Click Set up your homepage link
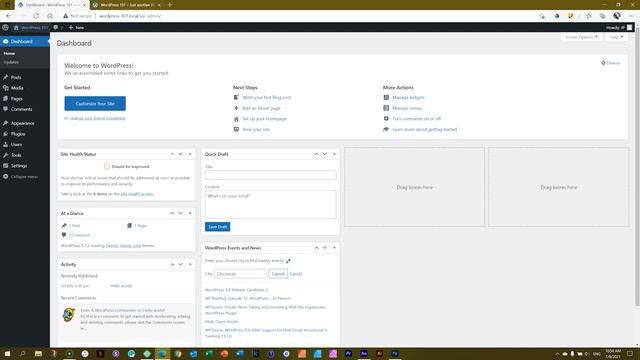640x360 pixels. pyautogui.click(x=264, y=118)
